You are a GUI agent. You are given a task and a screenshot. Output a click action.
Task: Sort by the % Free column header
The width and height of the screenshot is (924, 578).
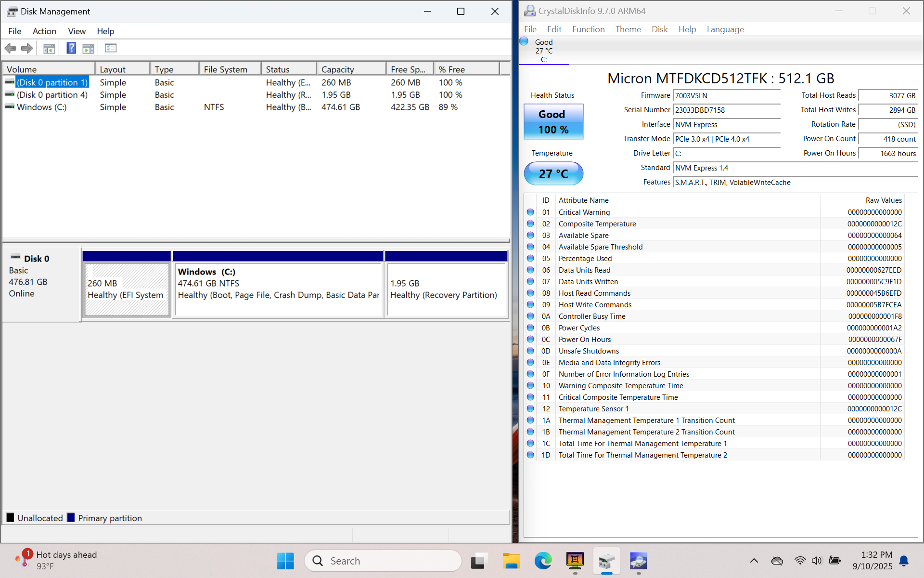[x=466, y=69]
